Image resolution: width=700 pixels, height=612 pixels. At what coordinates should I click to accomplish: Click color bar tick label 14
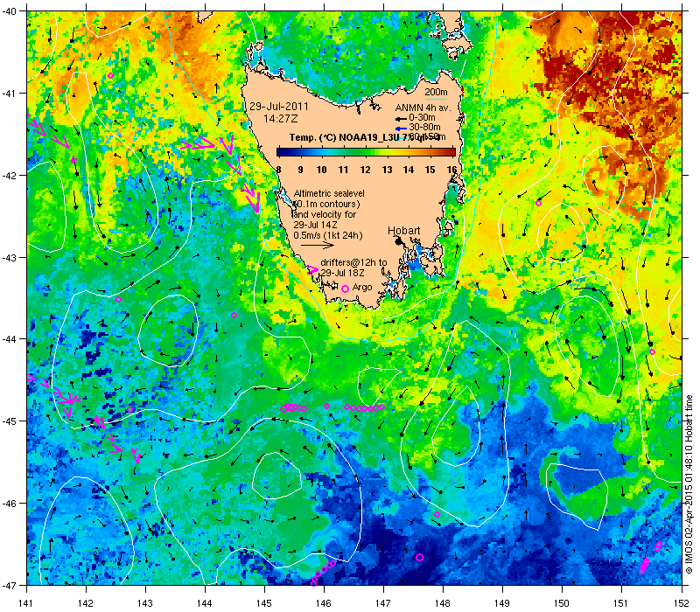click(x=409, y=170)
